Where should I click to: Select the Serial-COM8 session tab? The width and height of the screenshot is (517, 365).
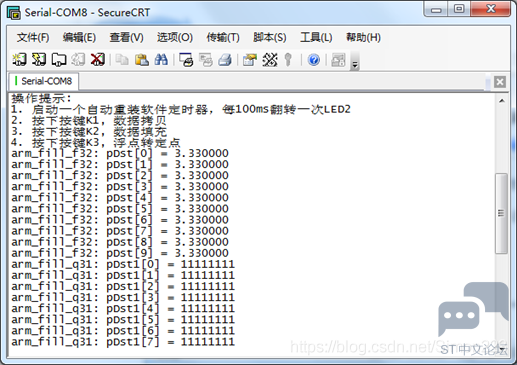pyautogui.click(x=44, y=81)
